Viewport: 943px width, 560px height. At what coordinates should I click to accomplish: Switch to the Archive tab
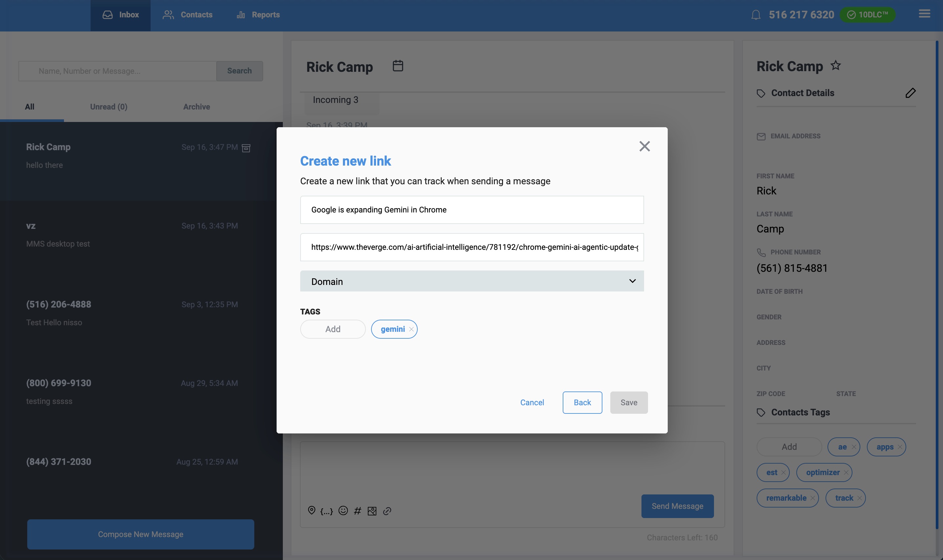[x=197, y=107]
